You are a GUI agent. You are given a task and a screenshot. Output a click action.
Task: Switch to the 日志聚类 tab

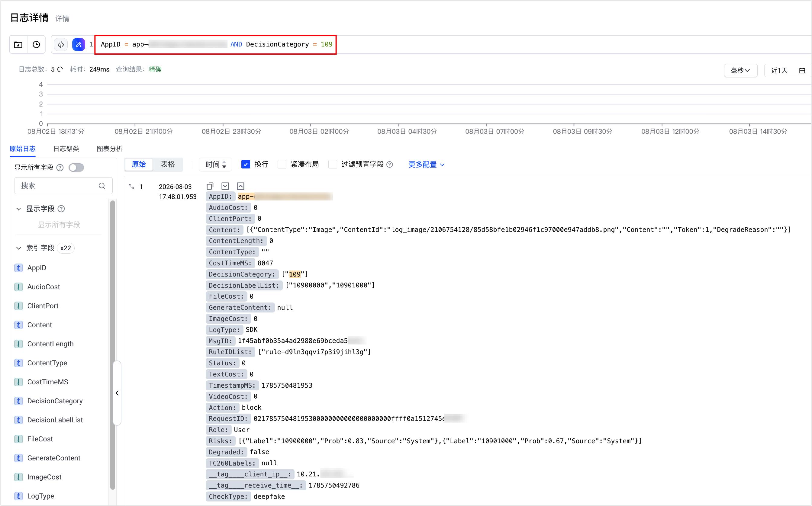click(x=66, y=149)
